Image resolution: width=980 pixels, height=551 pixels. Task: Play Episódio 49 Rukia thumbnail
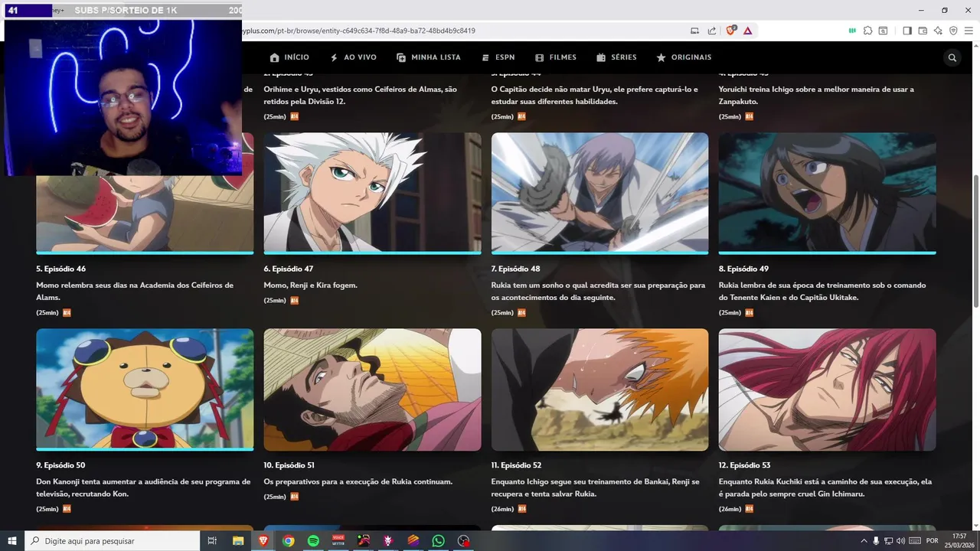click(827, 191)
